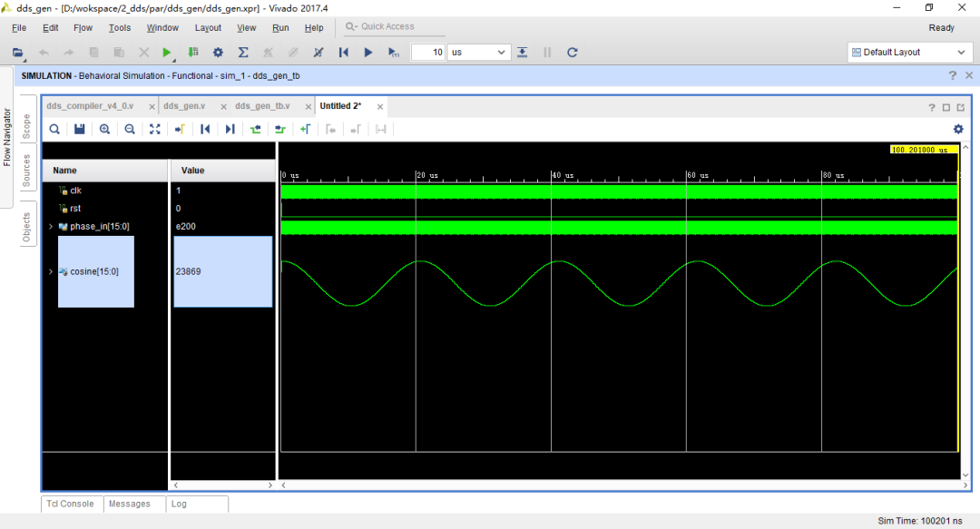
Task: Switch to the Messages console tab
Action: (x=134, y=504)
